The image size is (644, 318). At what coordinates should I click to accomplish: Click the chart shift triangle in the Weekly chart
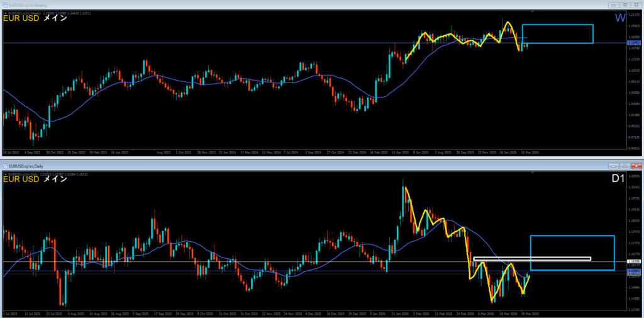532,12
